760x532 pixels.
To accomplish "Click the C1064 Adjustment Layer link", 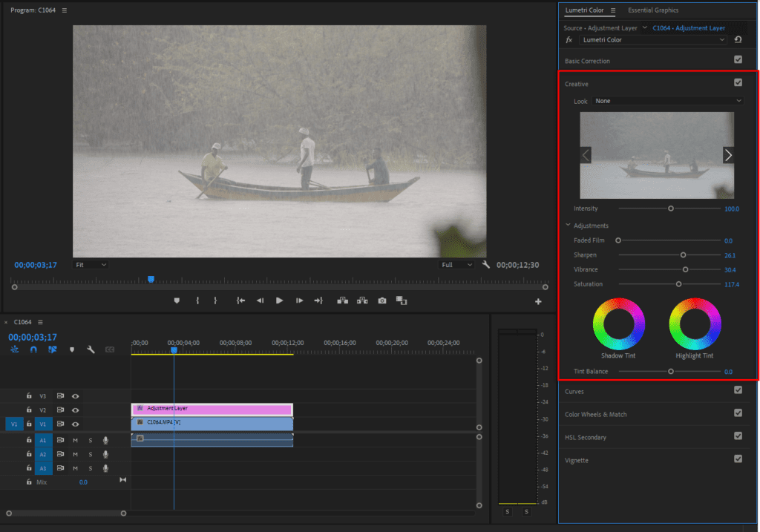I will pyautogui.click(x=689, y=27).
